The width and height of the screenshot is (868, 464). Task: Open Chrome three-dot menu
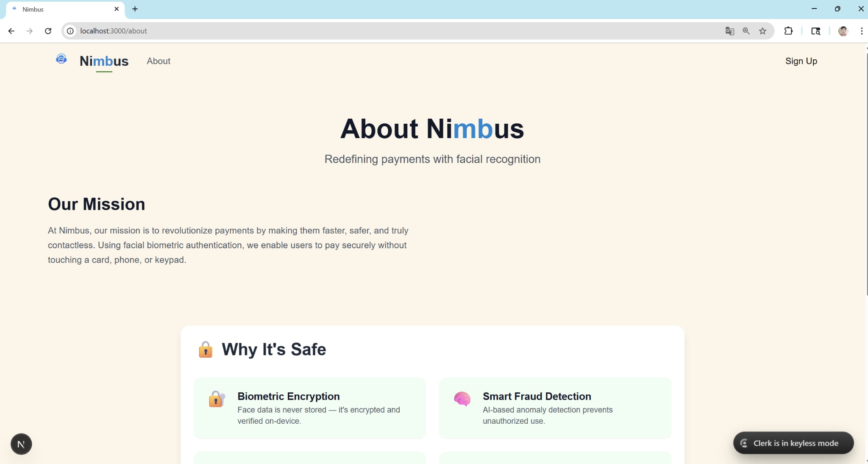click(x=861, y=31)
